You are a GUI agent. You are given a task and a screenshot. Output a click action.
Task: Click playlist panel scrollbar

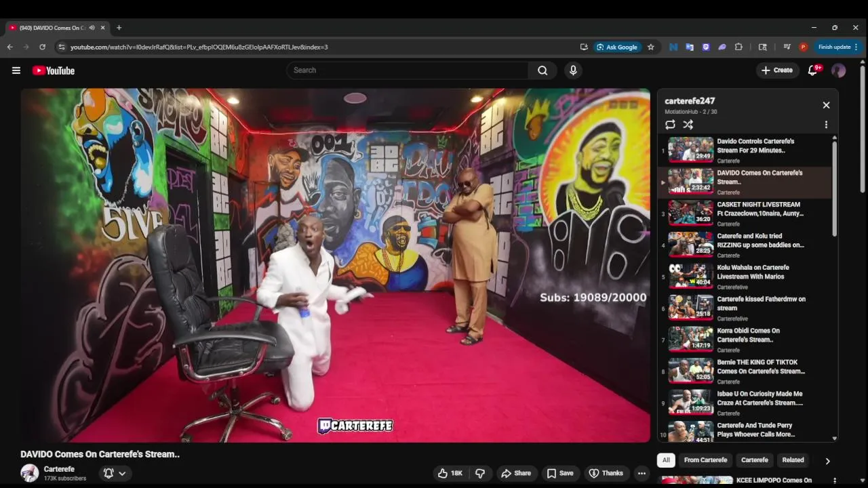pyautogui.click(x=835, y=190)
